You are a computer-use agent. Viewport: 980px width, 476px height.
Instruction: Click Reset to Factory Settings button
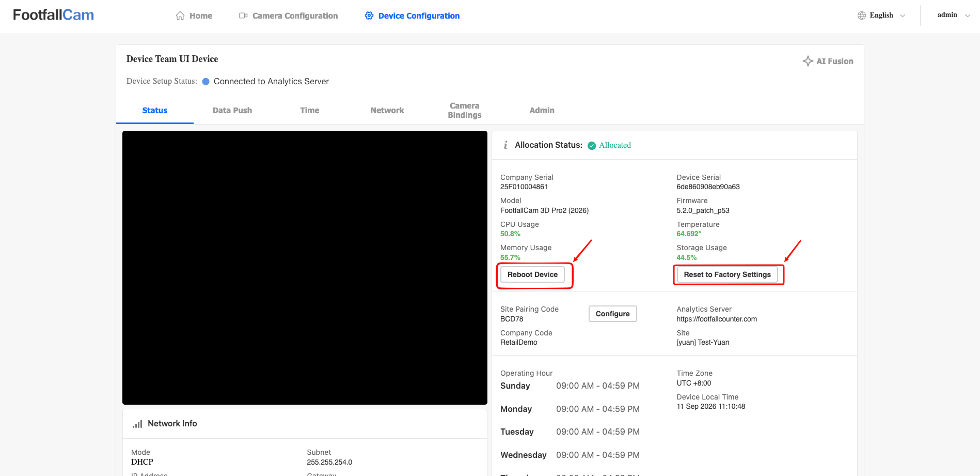[x=727, y=274]
